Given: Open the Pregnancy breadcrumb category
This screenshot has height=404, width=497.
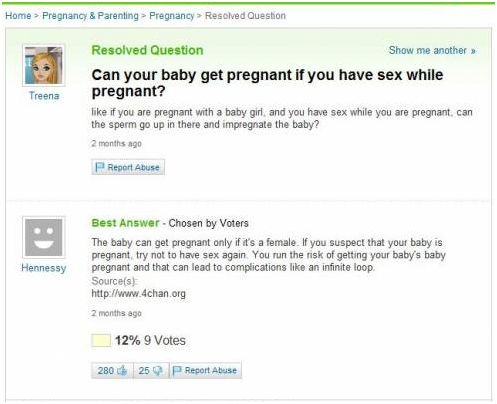Looking at the screenshot, I should pyautogui.click(x=171, y=16).
